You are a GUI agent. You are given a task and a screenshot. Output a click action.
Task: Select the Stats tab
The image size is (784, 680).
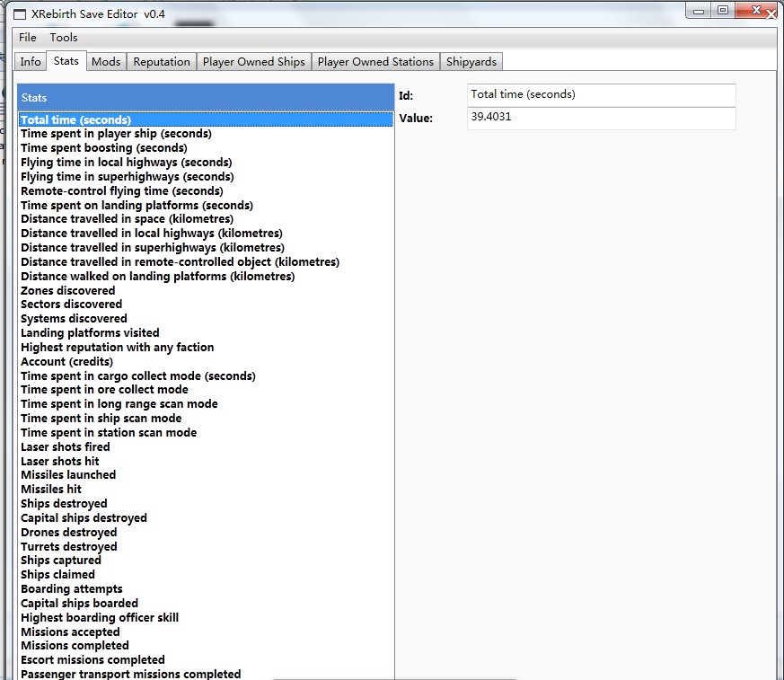(x=66, y=61)
